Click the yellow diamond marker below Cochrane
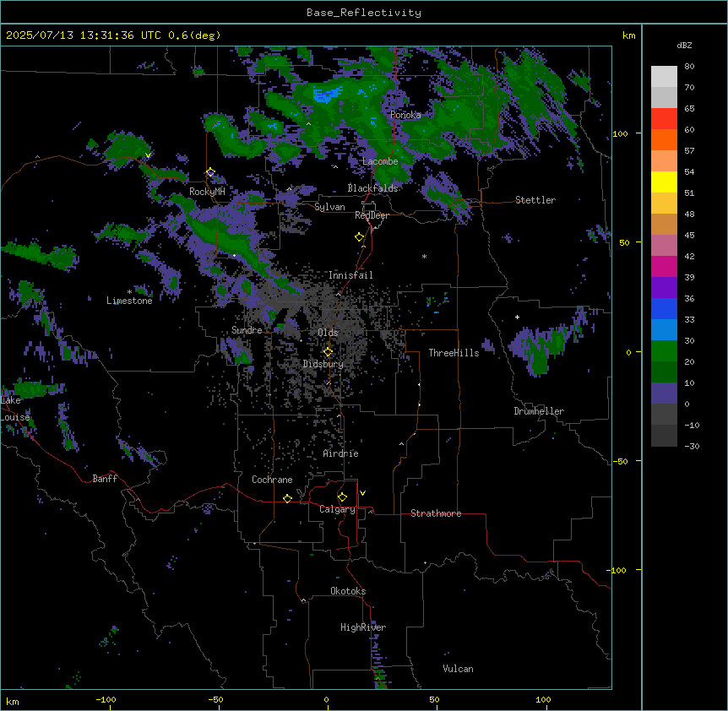Viewport: 728px width, 711px height. [287, 498]
